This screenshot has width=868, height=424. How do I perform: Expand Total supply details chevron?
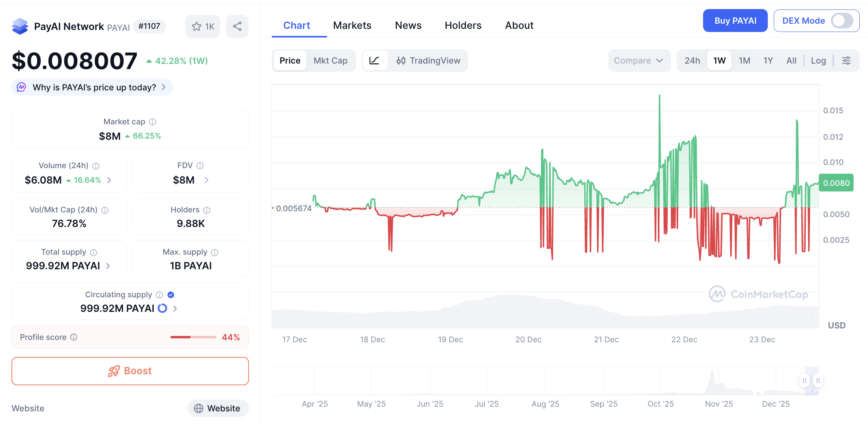(x=108, y=266)
